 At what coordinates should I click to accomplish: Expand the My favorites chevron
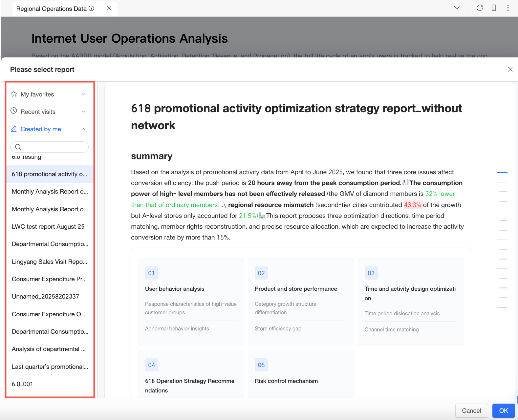(x=83, y=94)
